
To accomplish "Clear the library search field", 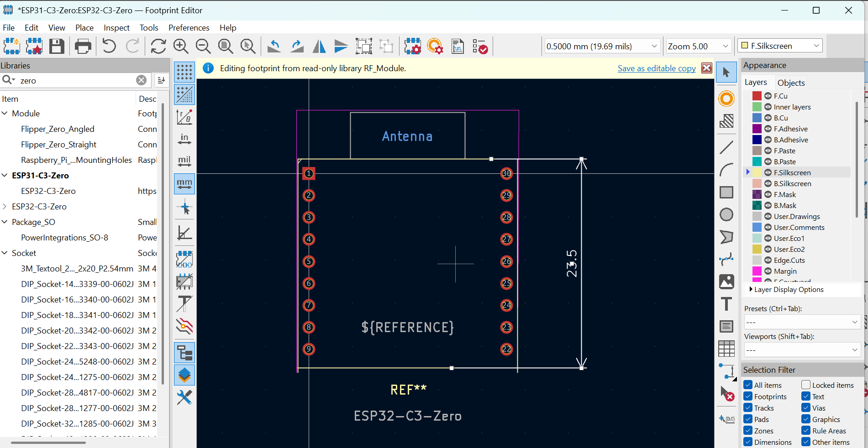I will click(x=142, y=80).
